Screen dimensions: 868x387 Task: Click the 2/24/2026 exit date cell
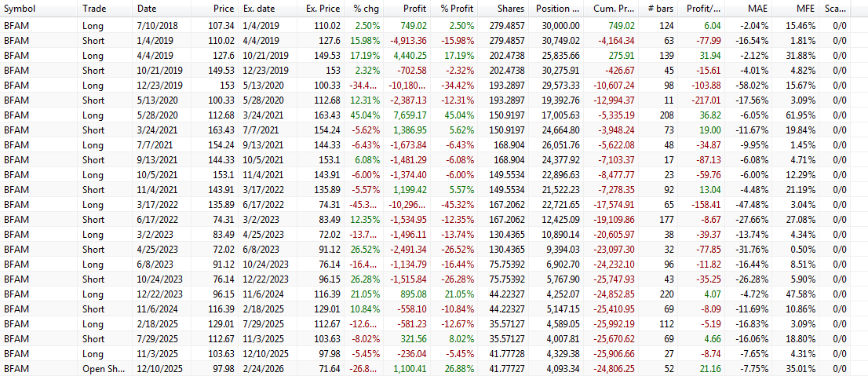(262, 369)
